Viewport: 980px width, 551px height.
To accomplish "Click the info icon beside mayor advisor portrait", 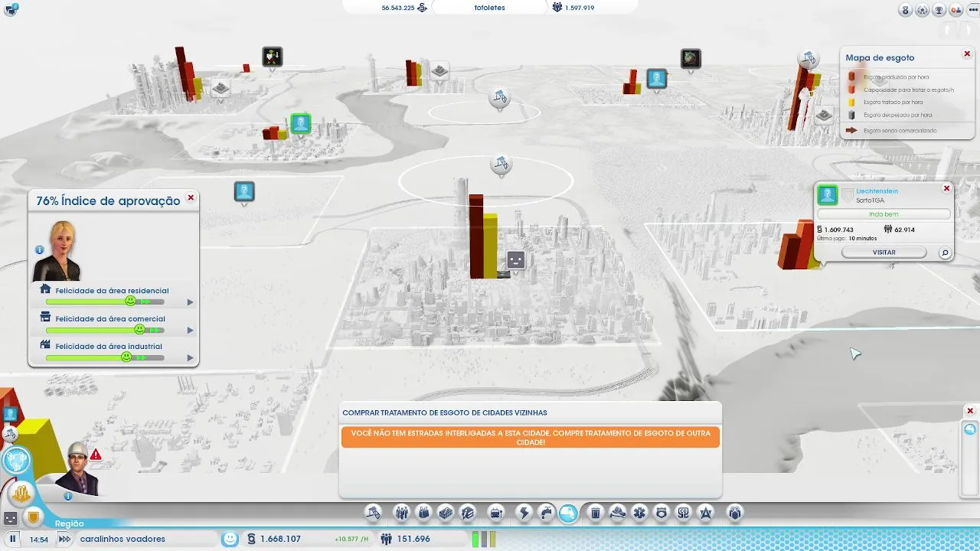I will (39, 249).
